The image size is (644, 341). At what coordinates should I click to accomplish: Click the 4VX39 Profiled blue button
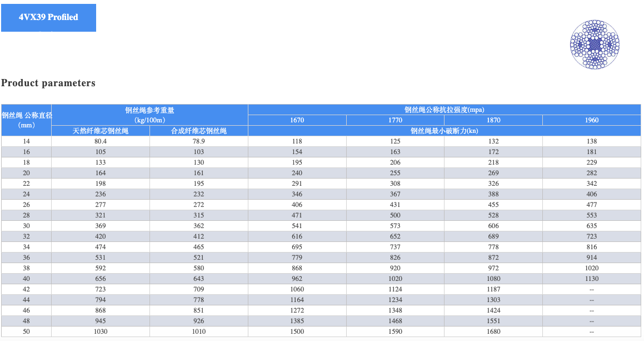(48, 17)
